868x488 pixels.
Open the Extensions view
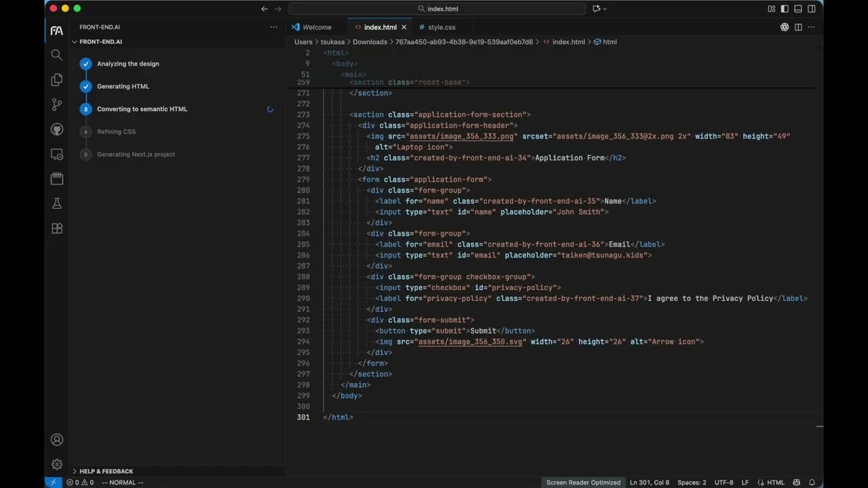[x=57, y=228]
